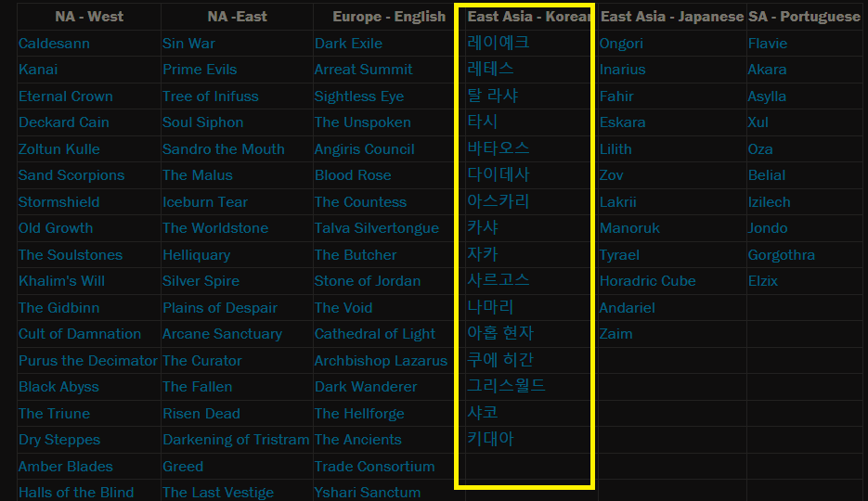
Task: Click the Sightless Eye link
Action: [358, 96]
